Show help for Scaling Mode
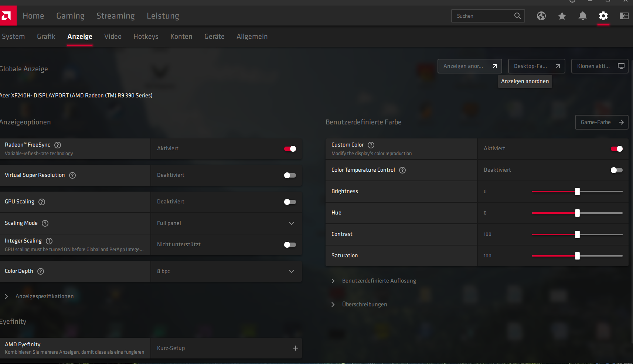Viewport: 633px width, 364px height. point(45,223)
